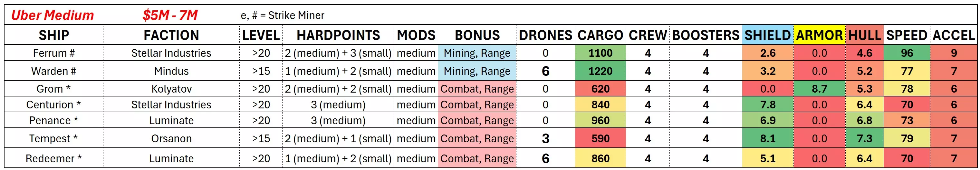The height and width of the screenshot is (170, 980).
Task: Click the SHIELD column header
Action: (767, 35)
